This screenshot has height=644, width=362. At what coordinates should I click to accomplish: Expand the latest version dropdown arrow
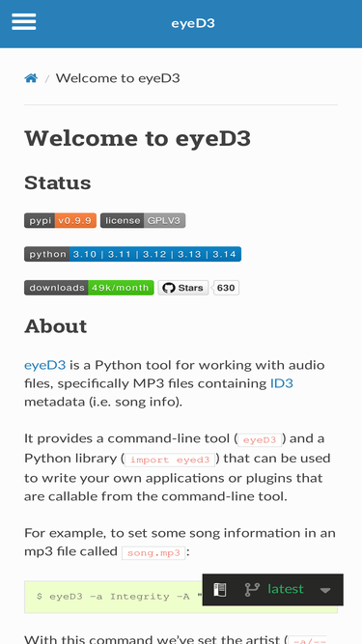tap(325, 591)
